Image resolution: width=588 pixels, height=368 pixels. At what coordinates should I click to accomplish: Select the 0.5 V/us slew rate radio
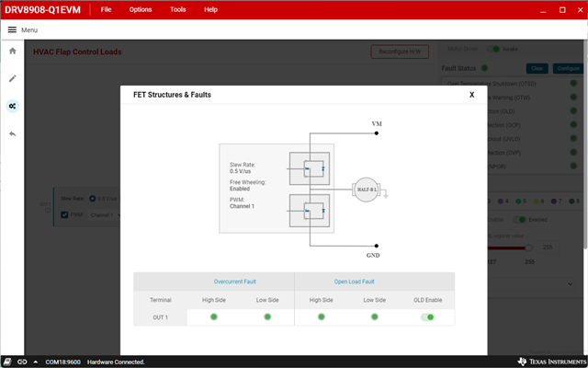[x=92, y=199]
